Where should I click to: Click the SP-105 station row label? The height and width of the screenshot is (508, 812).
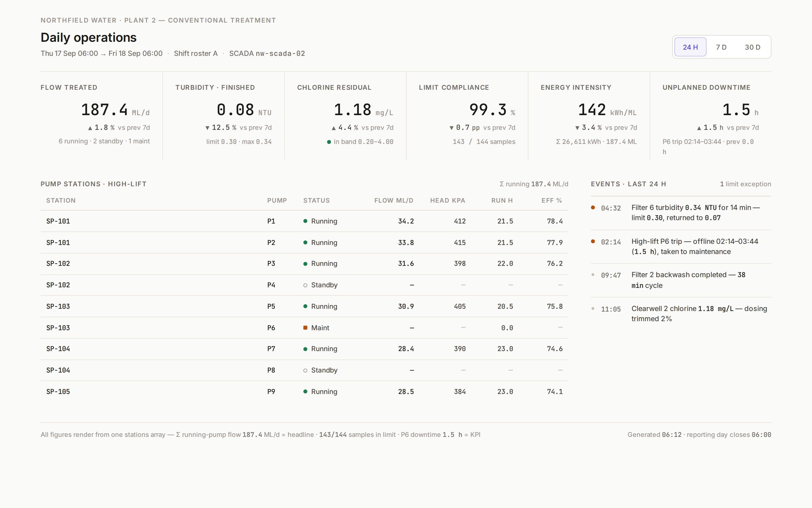58,392
